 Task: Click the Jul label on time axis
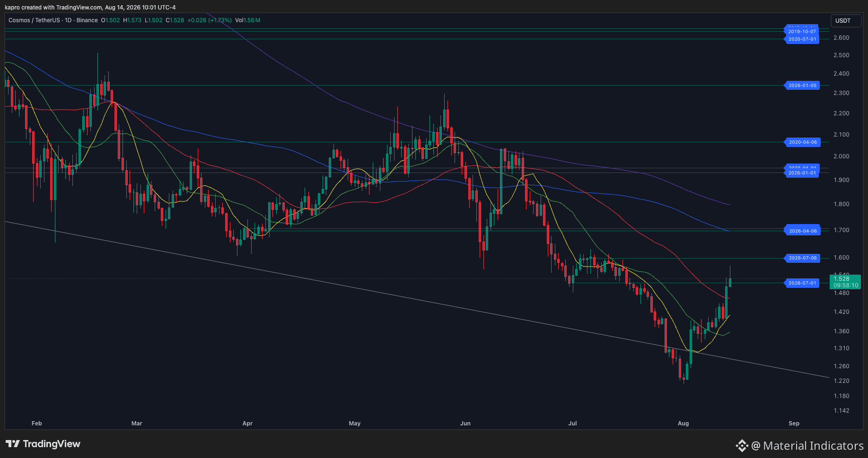point(572,423)
